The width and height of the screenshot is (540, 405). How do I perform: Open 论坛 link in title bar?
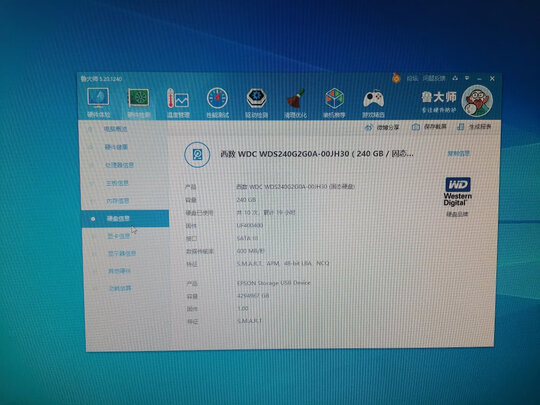pyautogui.click(x=412, y=79)
